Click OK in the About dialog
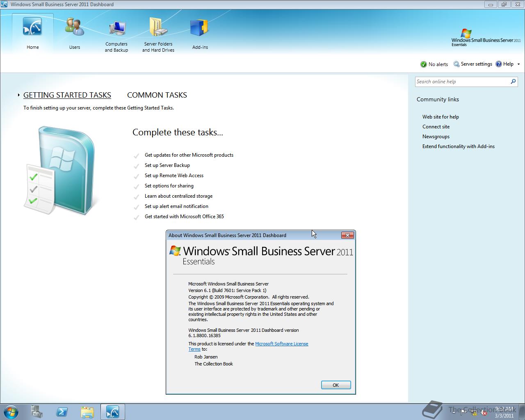525x420 pixels. pos(336,385)
